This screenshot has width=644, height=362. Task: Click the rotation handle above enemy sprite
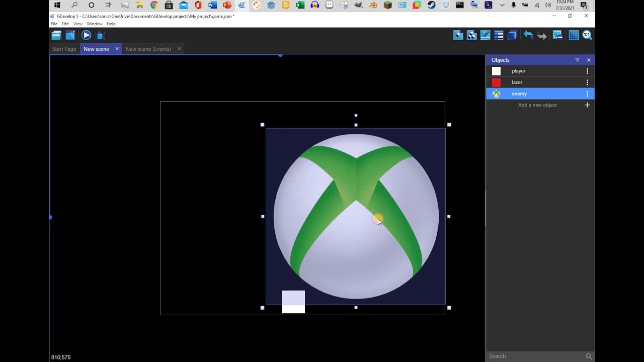[x=356, y=115]
